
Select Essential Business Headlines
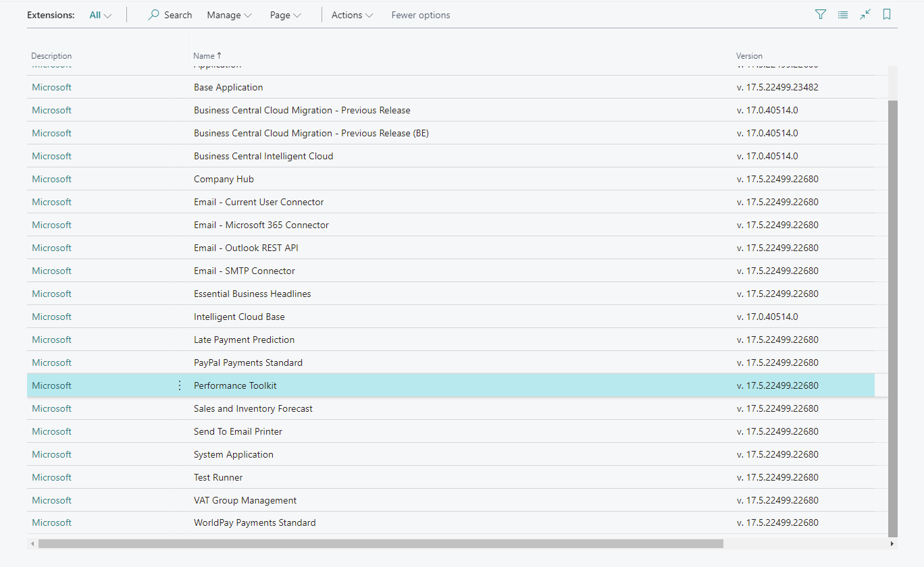click(252, 294)
